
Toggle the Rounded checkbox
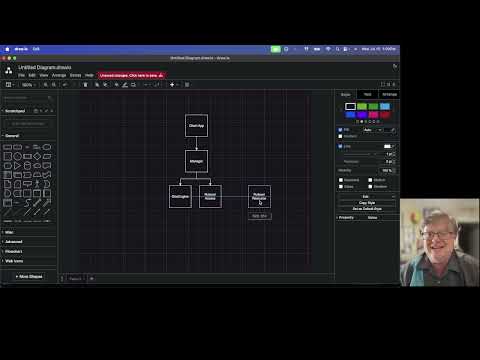341,180
